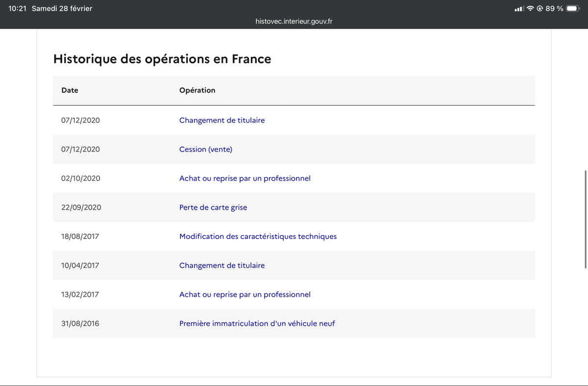Tap the histovec.interieur.gouv.fr address bar
Screen dimensions: 588x386
pyautogui.click(x=294, y=21)
